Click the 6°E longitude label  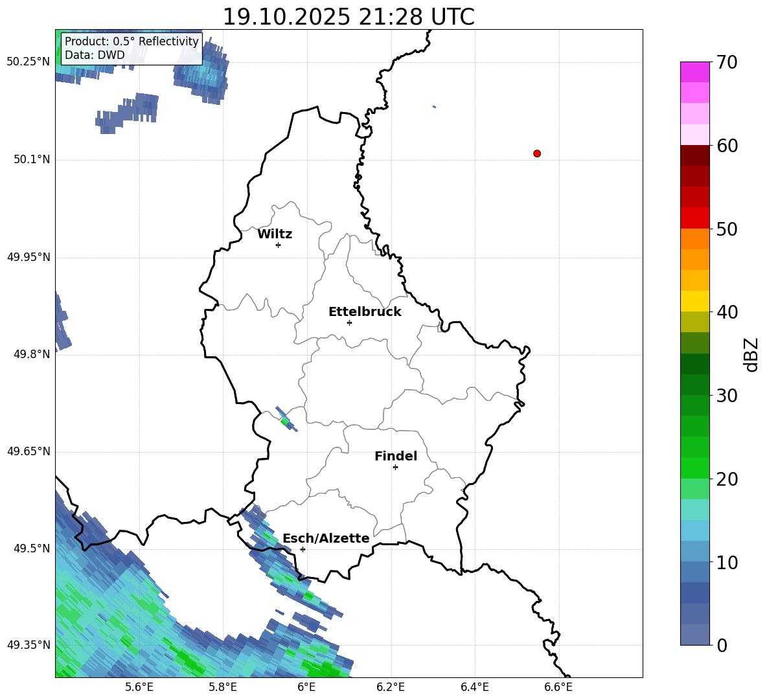point(306,687)
